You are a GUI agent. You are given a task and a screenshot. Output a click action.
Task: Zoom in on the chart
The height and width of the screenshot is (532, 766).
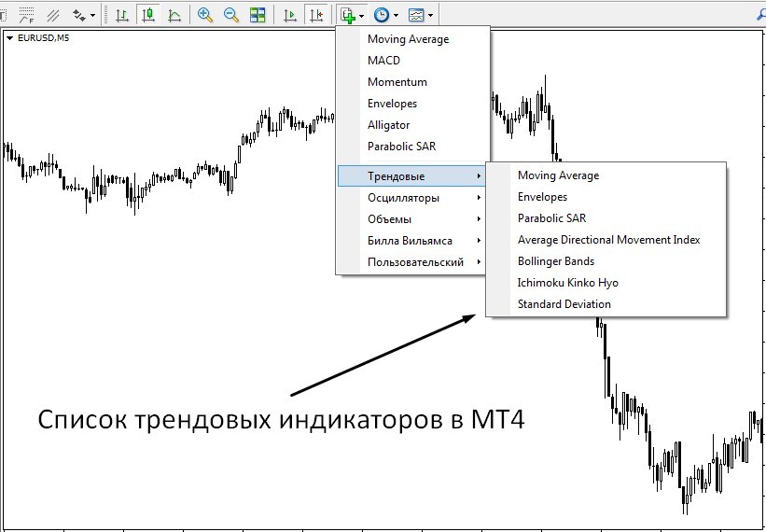(205, 15)
